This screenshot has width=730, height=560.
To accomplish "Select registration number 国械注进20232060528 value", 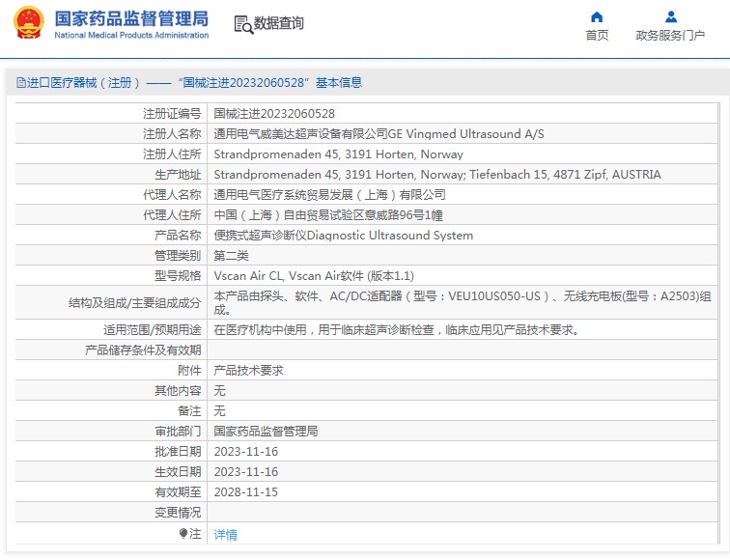I will point(274,114).
